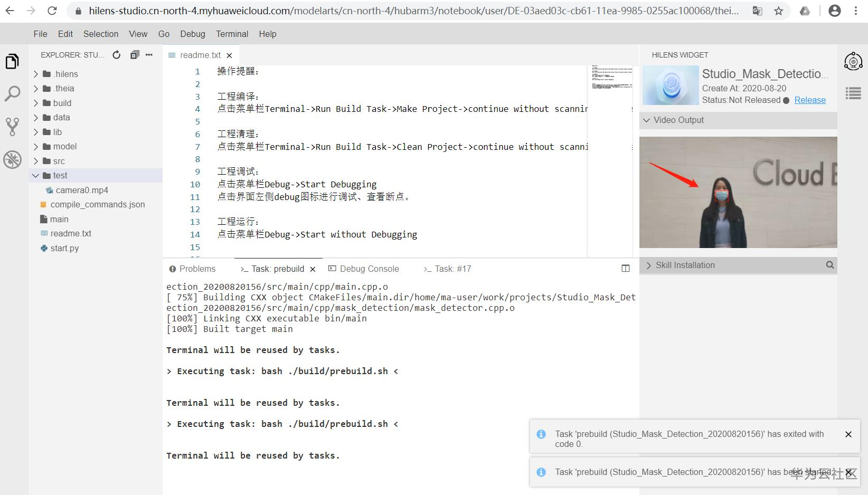Open the Debug menu
The image size is (868, 495).
click(x=193, y=34)
